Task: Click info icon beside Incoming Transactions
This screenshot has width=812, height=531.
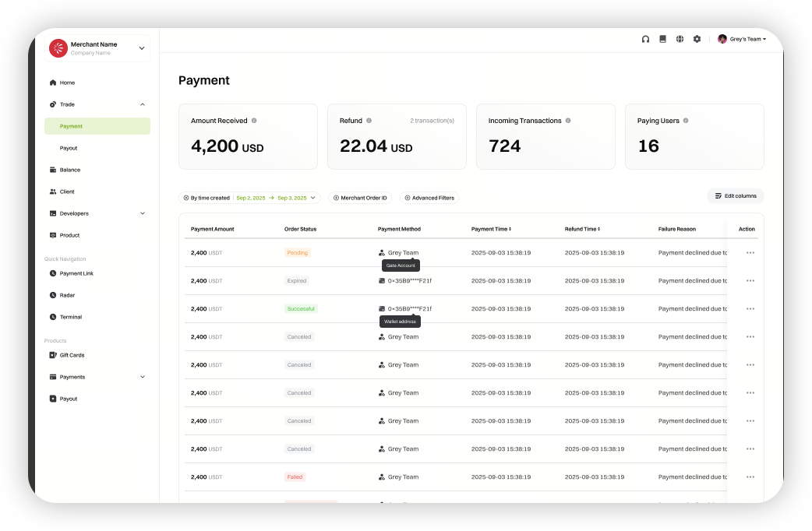Action: pyautogui.click(x=568, y=121)
